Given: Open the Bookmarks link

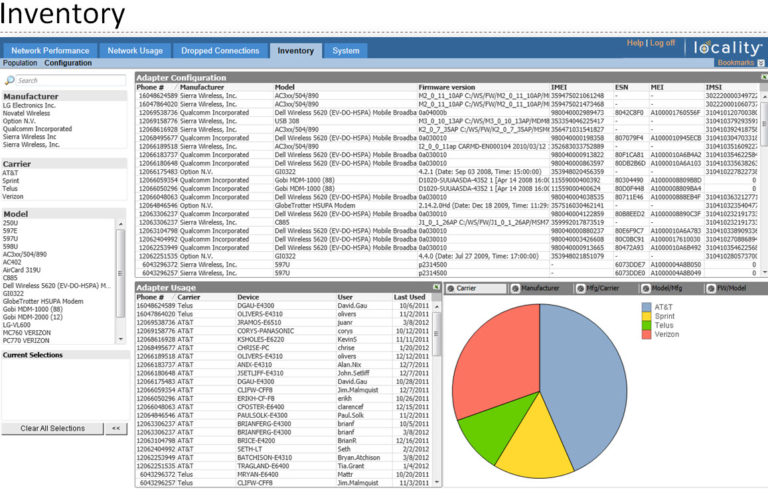Looking at the screenshot, I should pyautogui.click(x=736, y=63).
